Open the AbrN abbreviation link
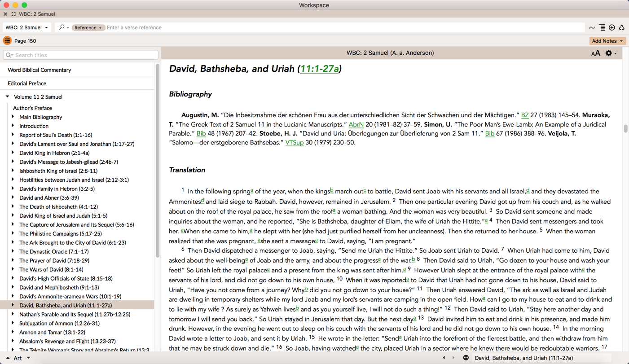The image size is (629, 364). coord(356,124)
